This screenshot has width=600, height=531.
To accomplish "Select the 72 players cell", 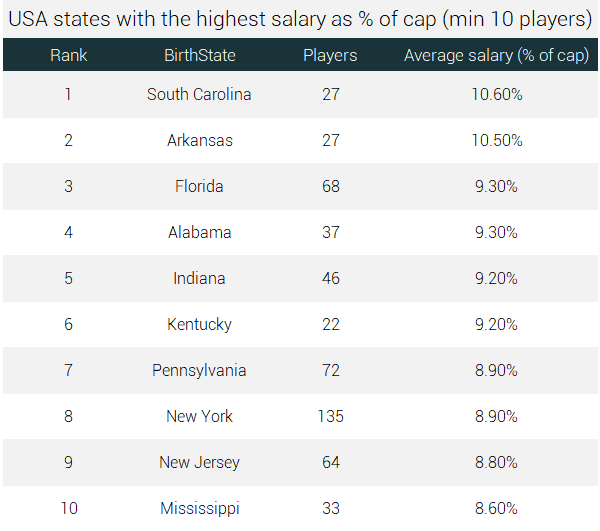I will click(x=330, y=370).
